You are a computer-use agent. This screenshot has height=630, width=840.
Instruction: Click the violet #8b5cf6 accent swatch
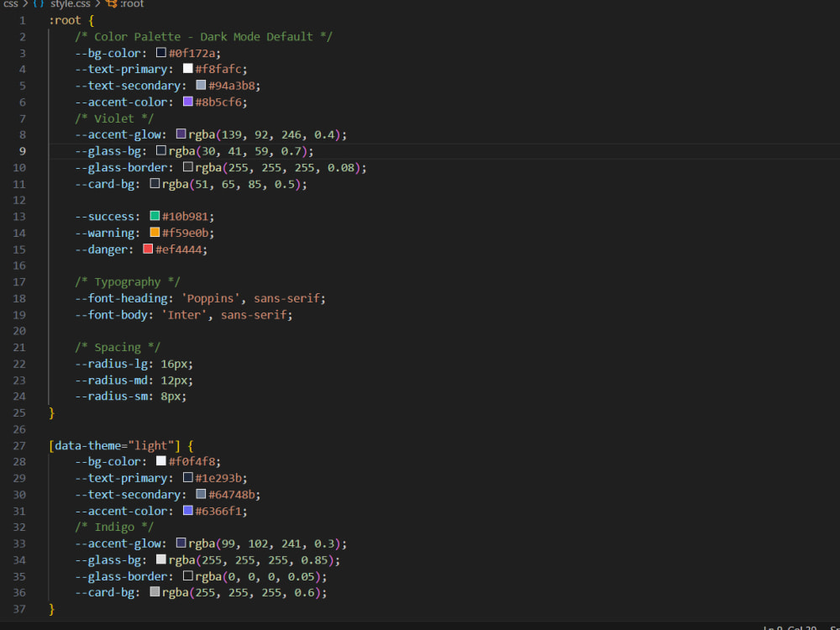tap(187, 102)
